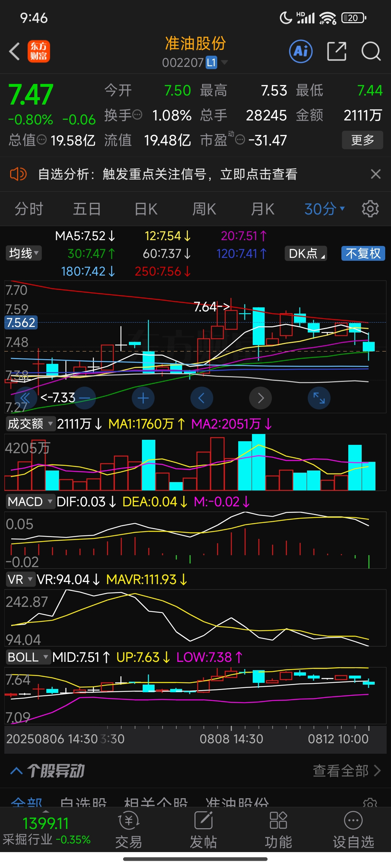Move chart left one candle

point(202,398)
